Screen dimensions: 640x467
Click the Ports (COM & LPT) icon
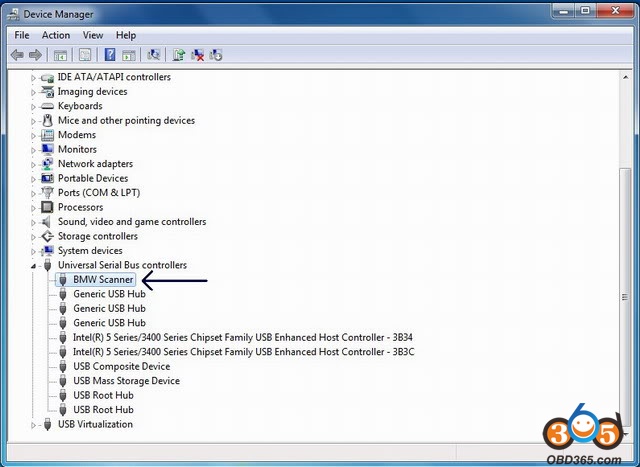pos(47,193)
